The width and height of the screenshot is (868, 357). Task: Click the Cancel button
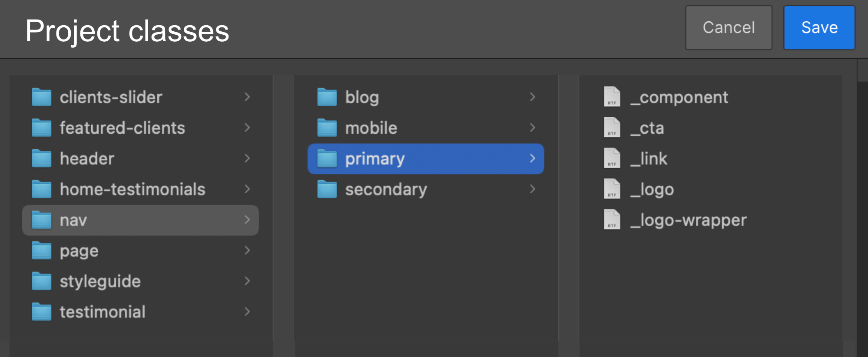click(729, 28)
